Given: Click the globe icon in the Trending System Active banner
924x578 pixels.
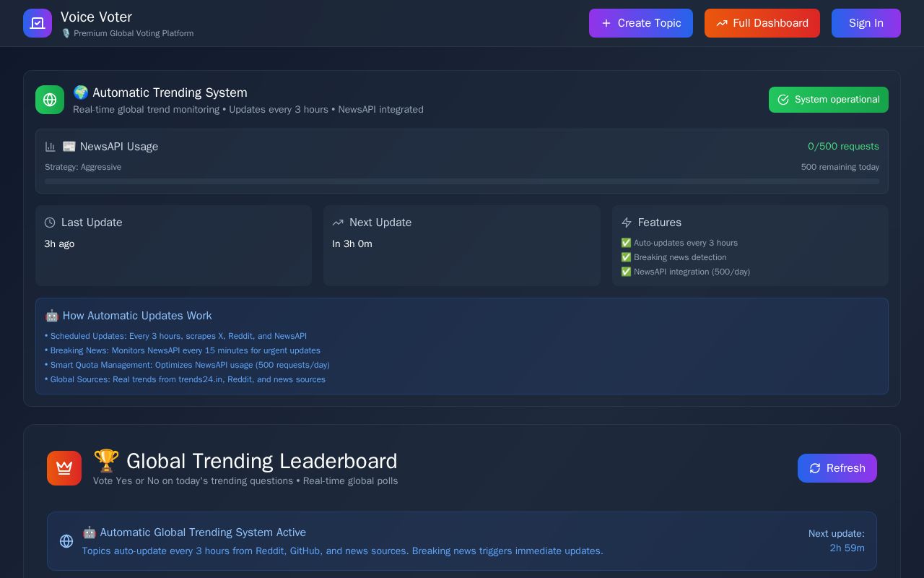Looking at the screenshot, I should [66, 541].
